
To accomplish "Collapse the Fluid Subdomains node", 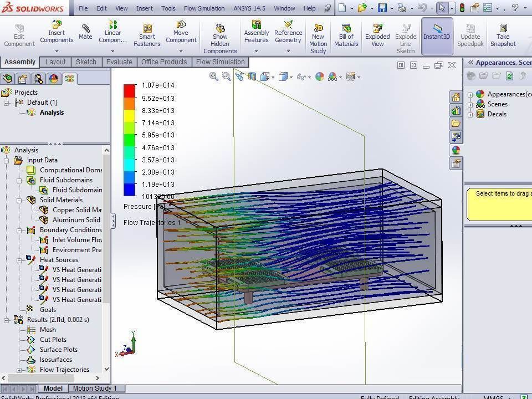I will click(19, 181).
